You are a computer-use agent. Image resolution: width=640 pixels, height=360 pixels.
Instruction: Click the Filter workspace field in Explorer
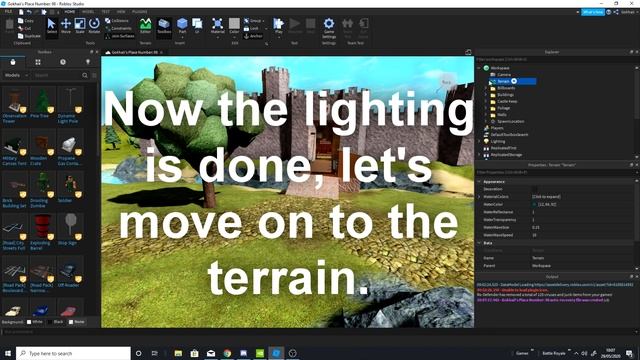pyautogui.click(x=555, y=60)
